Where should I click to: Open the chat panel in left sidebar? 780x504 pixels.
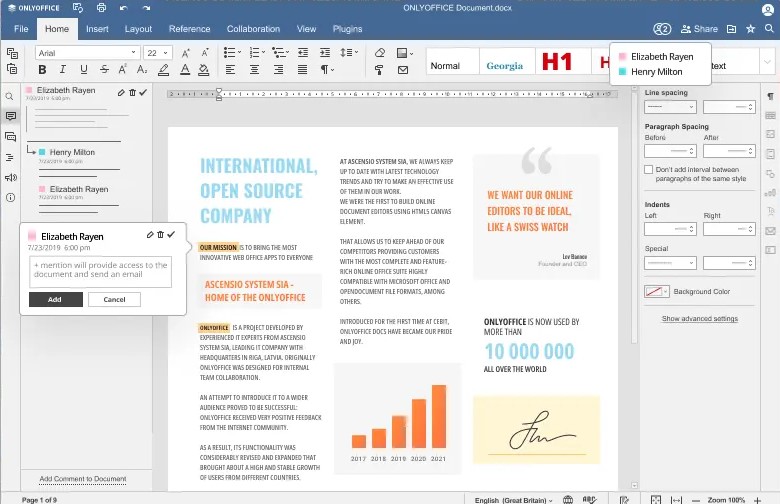(11, 136)
